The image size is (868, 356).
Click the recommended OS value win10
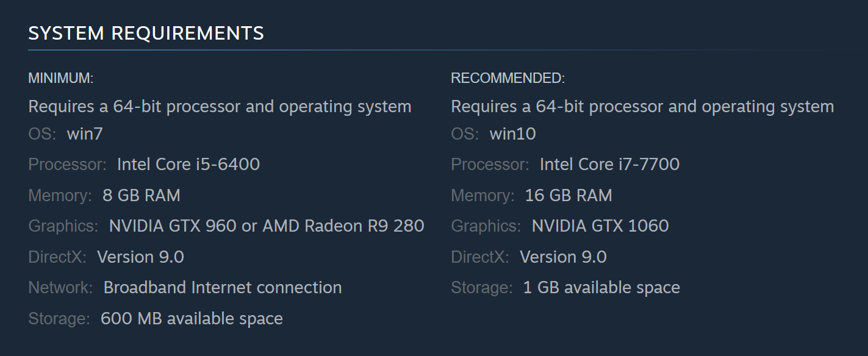[512, 134]
